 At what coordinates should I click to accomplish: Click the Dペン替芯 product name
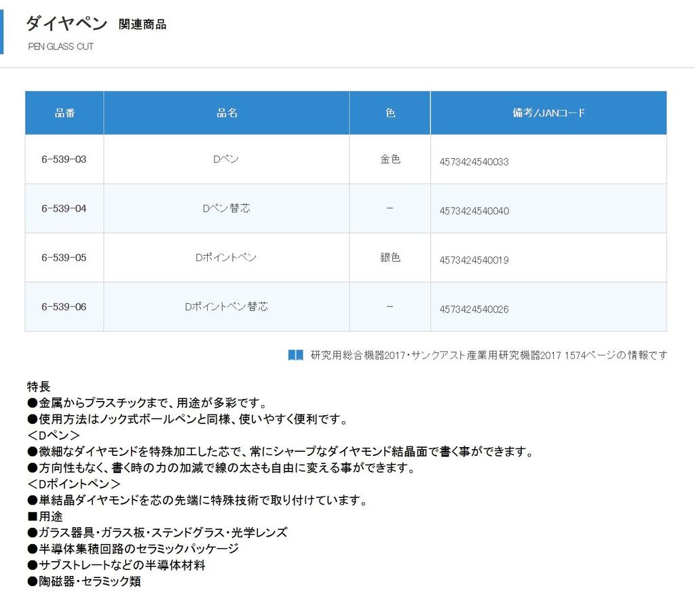[226, 208]
